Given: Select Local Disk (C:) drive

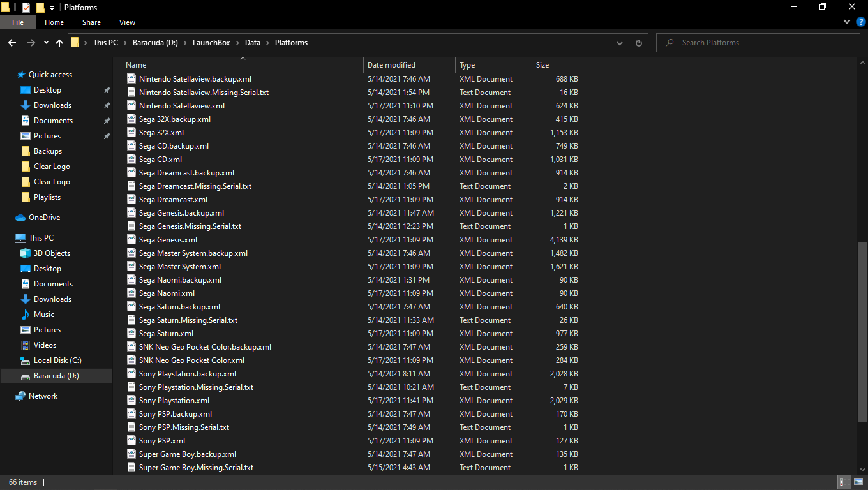Looking at the screenshot, I should [57, 360].
